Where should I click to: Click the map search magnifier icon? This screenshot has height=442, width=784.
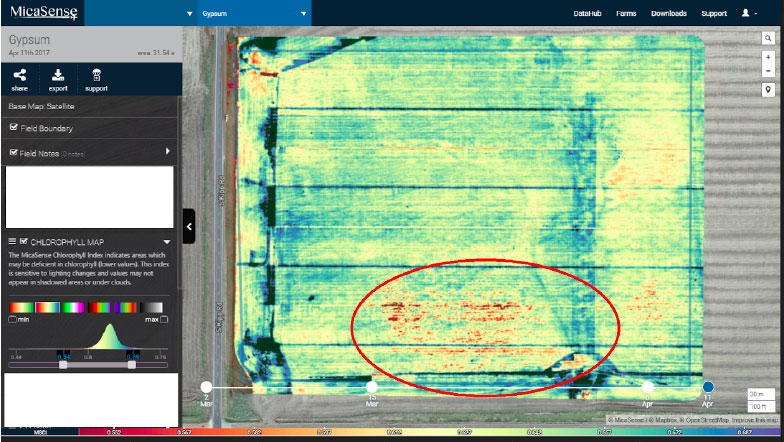767,38
